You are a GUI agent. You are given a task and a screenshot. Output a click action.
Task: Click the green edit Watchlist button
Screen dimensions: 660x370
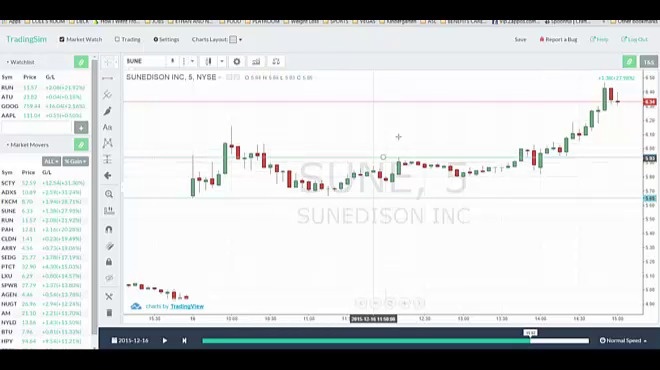click(x=81, y=62)
